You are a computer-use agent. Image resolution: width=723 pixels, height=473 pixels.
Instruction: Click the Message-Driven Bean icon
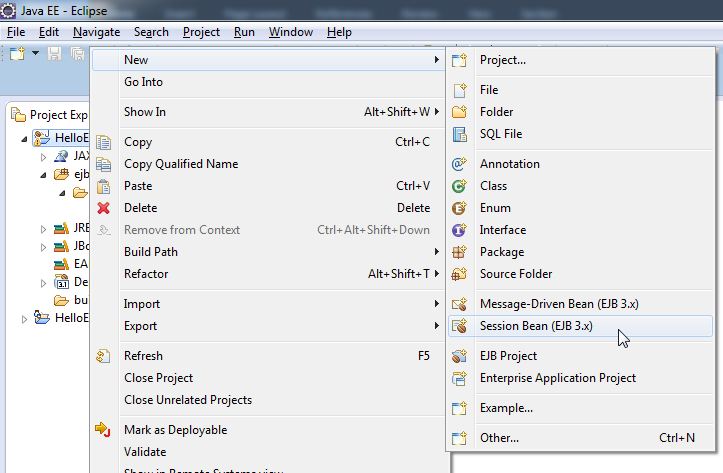(x=460, y=304)
